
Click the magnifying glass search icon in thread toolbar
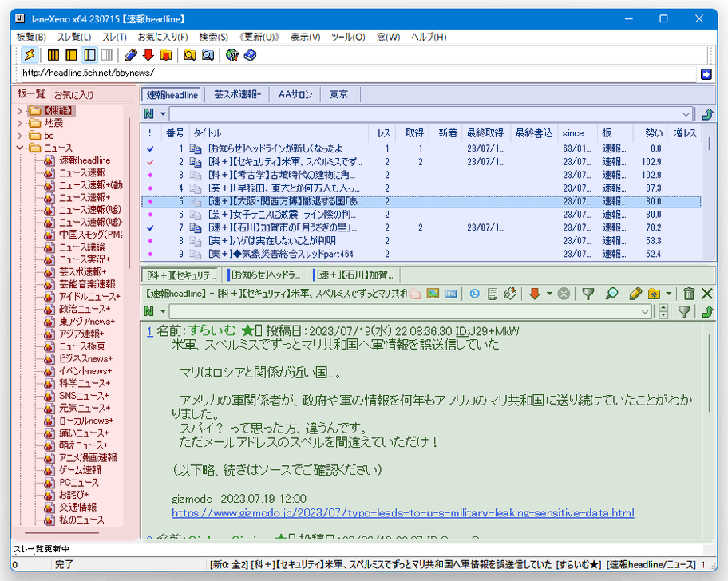(x=611, y=294)
